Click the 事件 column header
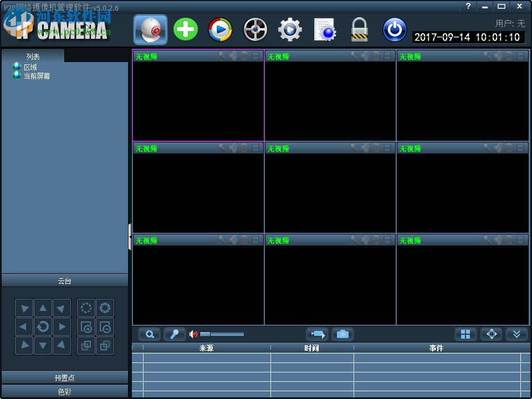The width and height of the screenshot is (532, 399). click(436, 348)
